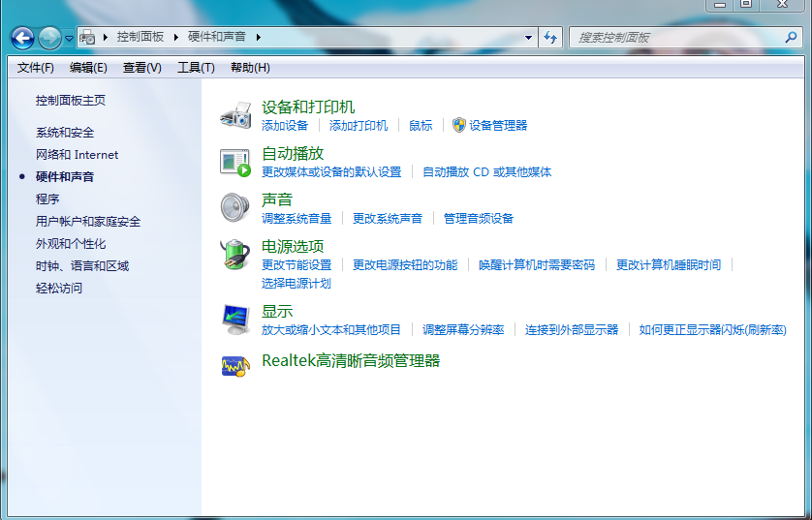The height and width of the screenshot is (520, 812).
Task: Click 自动播放 CD 或其他媒体 link
Action: click(x=486, y=171)
